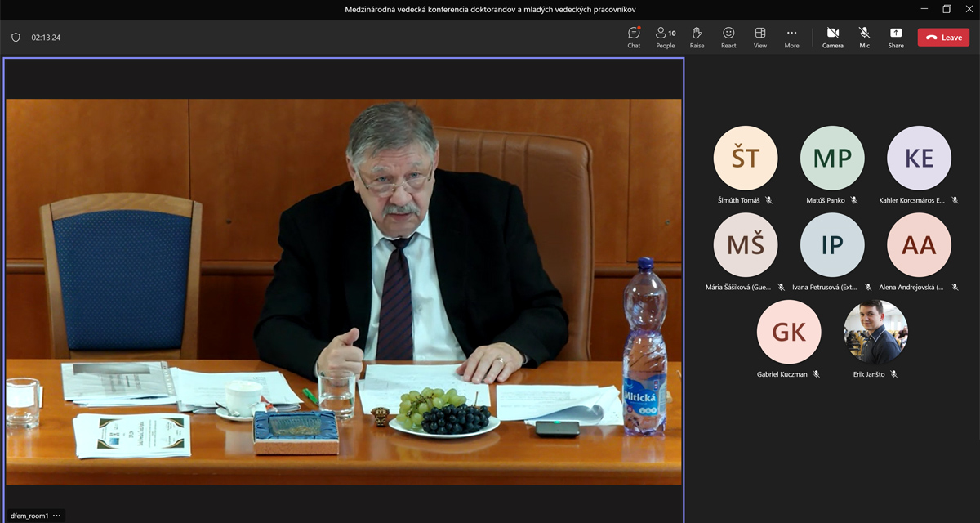Leave the meeting

[x=943, y=38]
